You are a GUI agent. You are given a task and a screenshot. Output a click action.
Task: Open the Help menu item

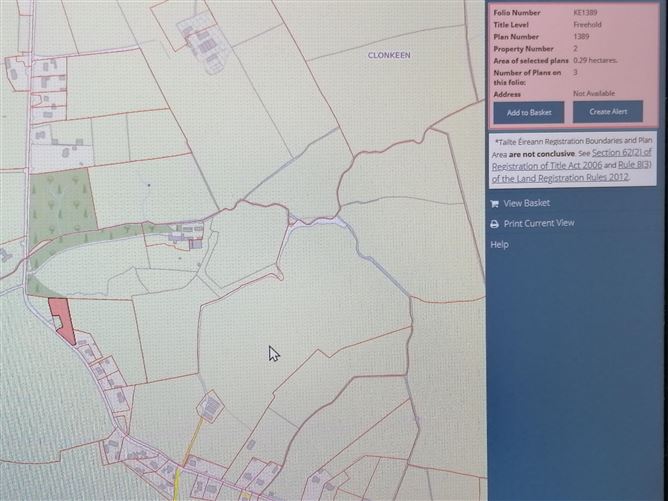(499, 244)
